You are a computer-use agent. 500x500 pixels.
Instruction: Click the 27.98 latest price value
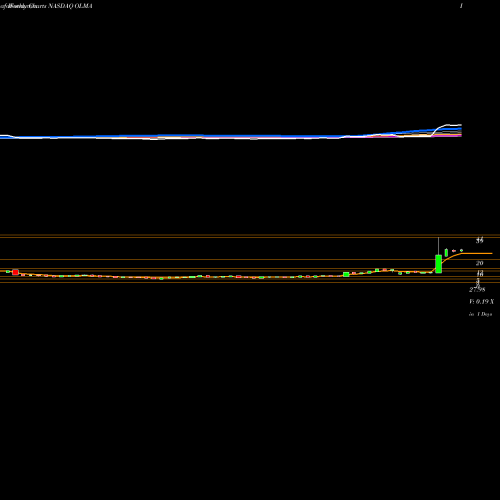pyautogui.click(x=477, y=289)
